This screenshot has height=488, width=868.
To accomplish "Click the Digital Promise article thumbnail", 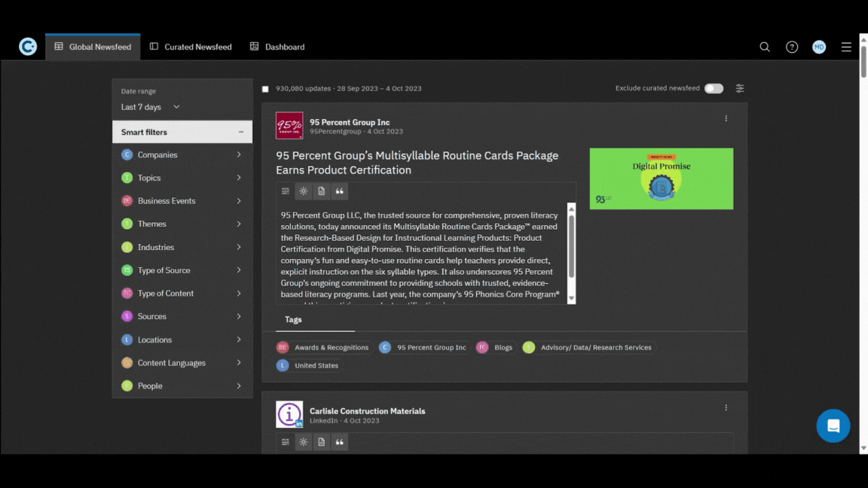I will [661, 178].
